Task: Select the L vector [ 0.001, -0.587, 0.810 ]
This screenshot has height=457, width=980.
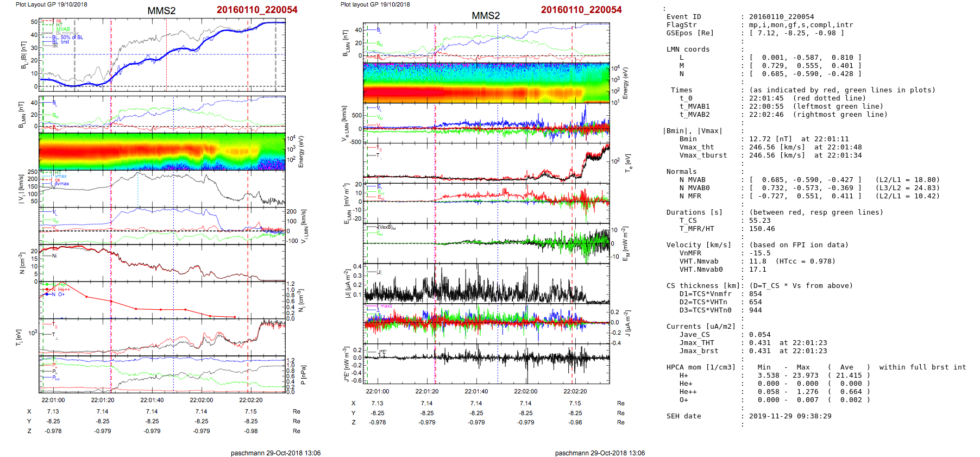Action: click(x=805, y=58)
